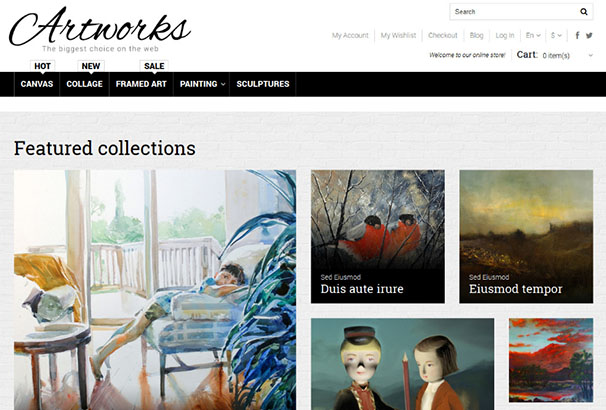Open the Framed Art category
This screenshot has width=606, height=410.
pos(141,84)
